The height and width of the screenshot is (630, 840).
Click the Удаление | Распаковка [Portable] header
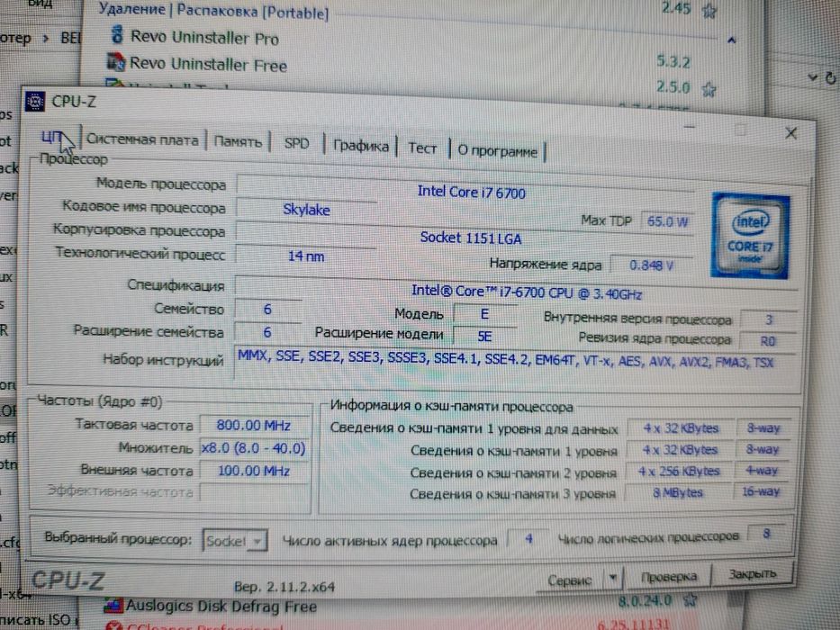click(213, 11)
